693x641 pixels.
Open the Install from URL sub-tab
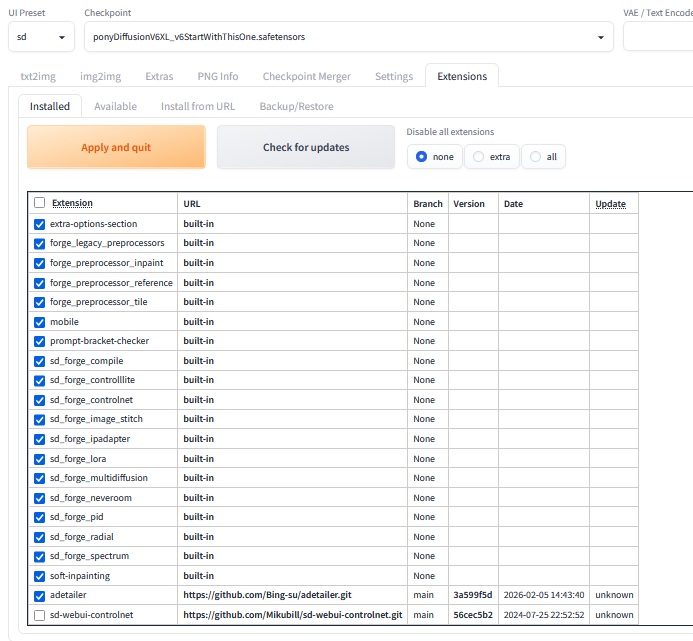[198, 107]
